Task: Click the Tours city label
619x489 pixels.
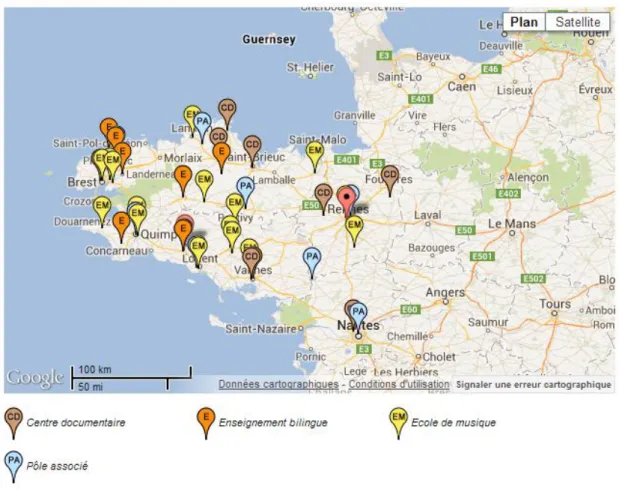Action: tap(555, 304)
